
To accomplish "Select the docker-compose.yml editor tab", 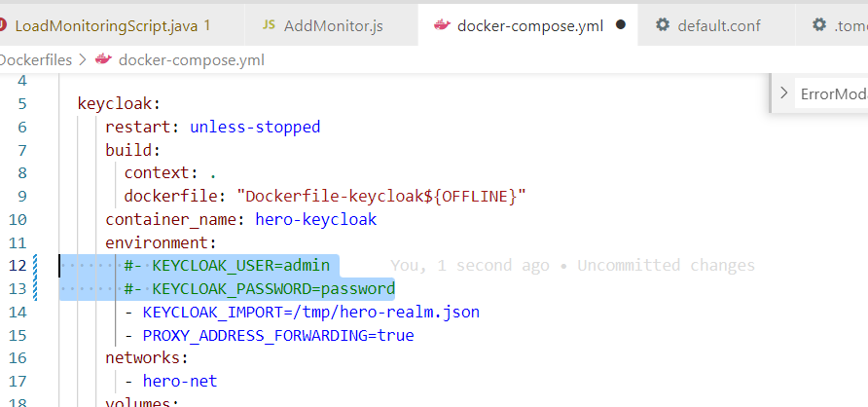I will (530, 25).
